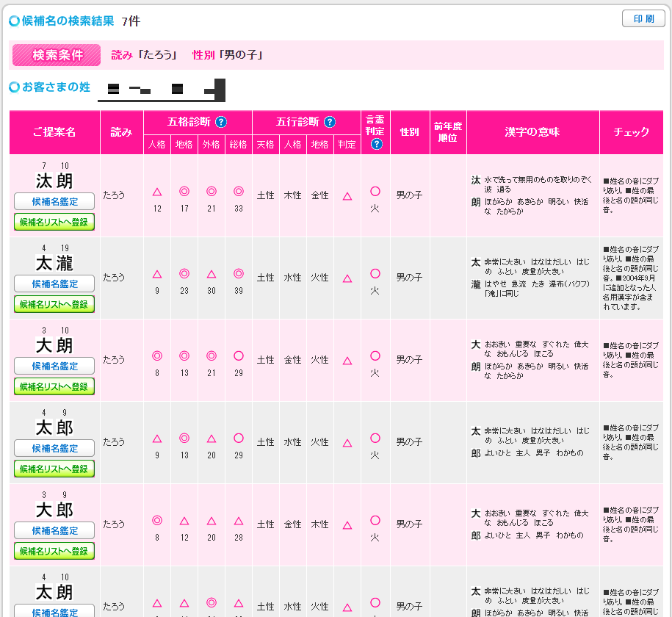
Task: Click the 外格 sub-header
Action: pyautogui.click(x=212, y=145)
